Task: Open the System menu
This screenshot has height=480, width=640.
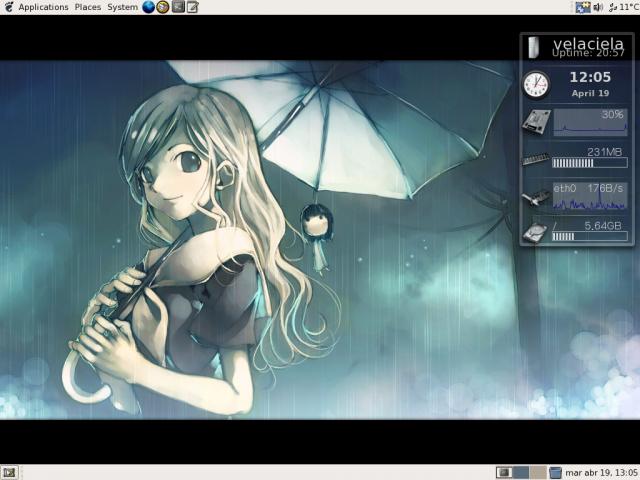Action: click(122, 7)
